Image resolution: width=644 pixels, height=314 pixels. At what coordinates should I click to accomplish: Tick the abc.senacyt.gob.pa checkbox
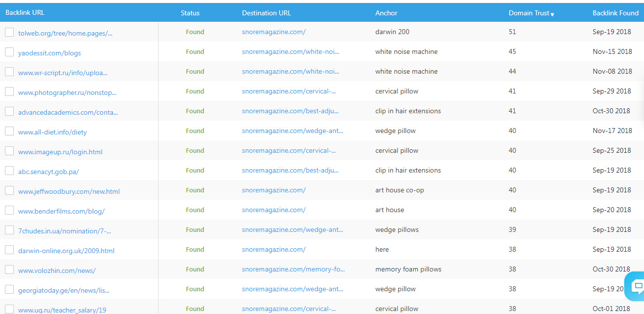9,171
